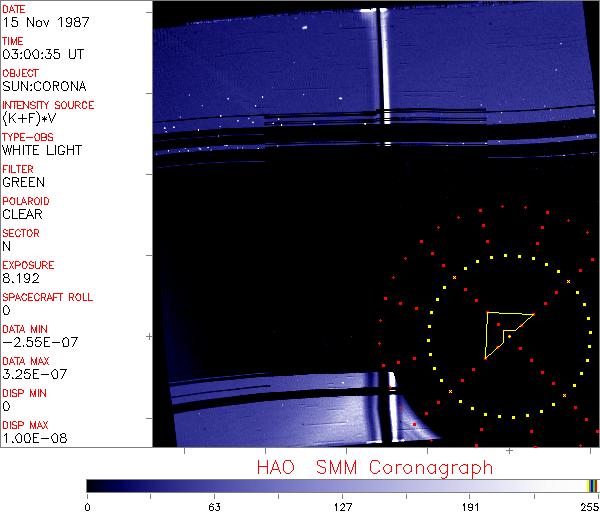
Task: Click the GREEN filter value
Action: [x=23, y=182]
